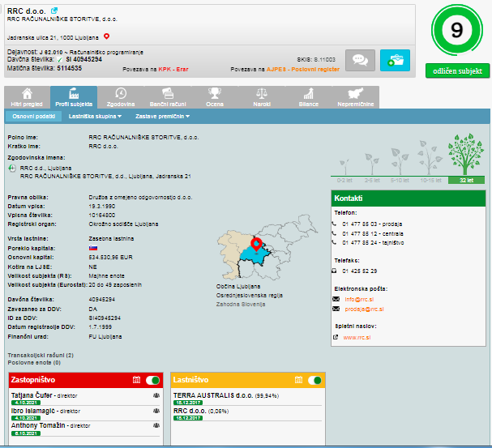
Task: Select the Osnovni podatki sub-tab
Action: [33, 117]
